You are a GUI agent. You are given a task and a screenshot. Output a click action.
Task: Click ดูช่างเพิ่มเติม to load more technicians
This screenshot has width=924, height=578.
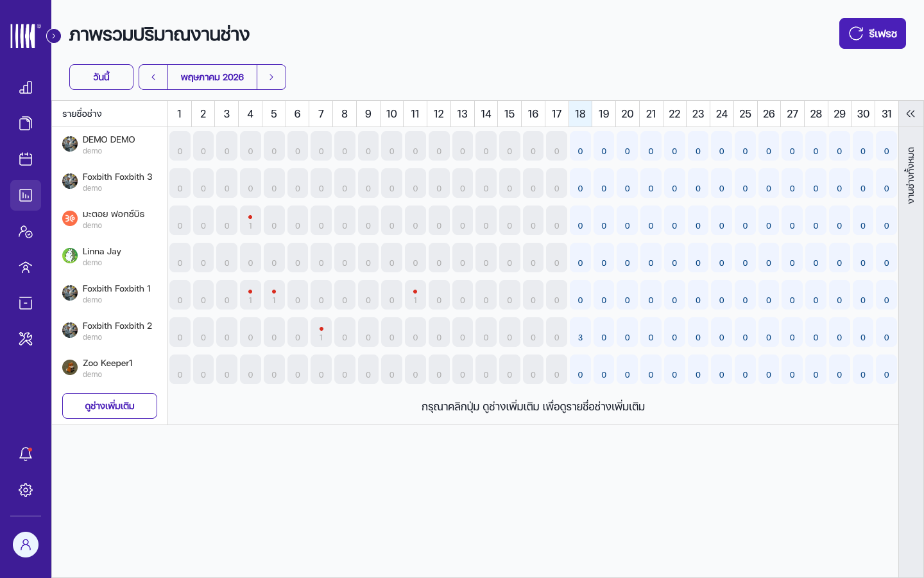tap(110, 406)
